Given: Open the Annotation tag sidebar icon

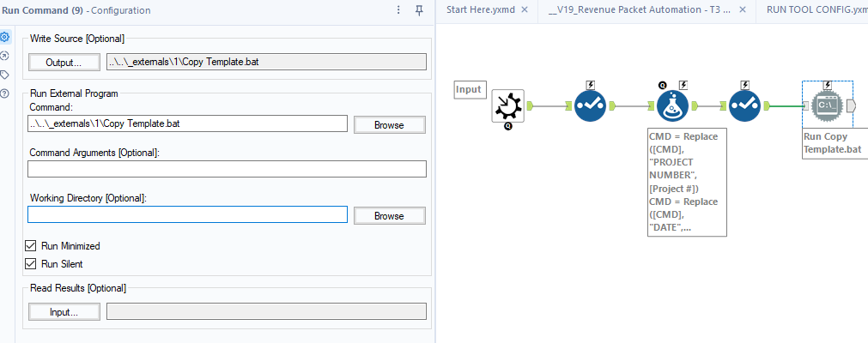Looking at the screenshot, I should point(5,75).
